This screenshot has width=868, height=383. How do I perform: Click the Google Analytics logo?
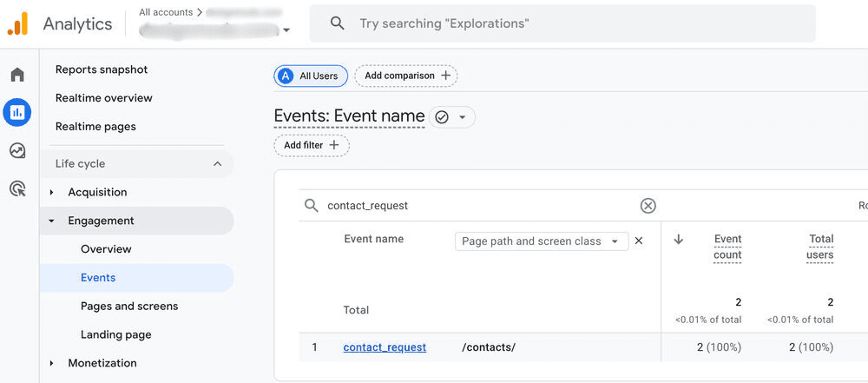click(18, 24)
